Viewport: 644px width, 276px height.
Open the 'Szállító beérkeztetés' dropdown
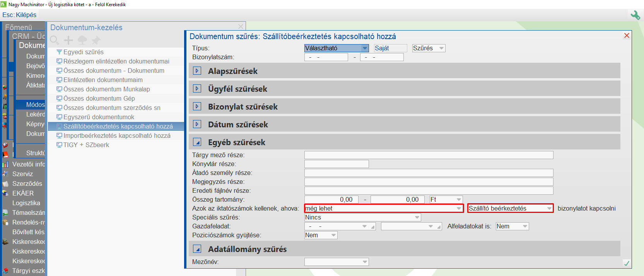click(549, 209)
